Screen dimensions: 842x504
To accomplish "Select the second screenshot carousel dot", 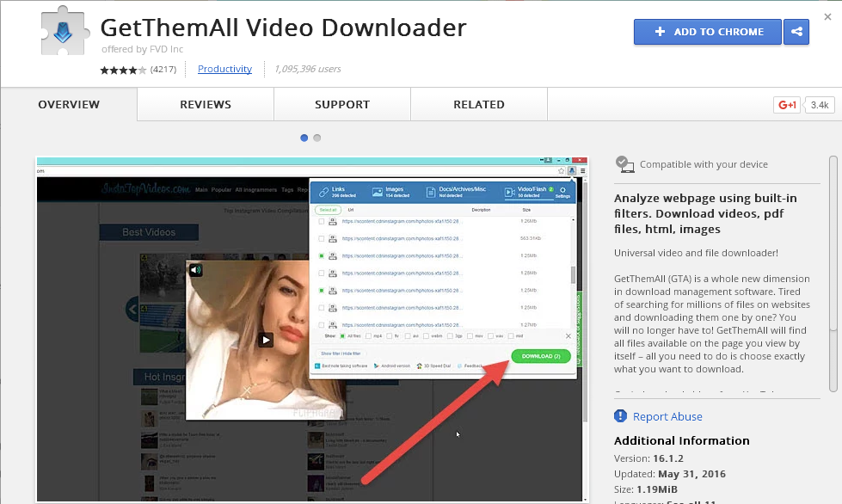I will pyautogui.click(x=317, y=138).
